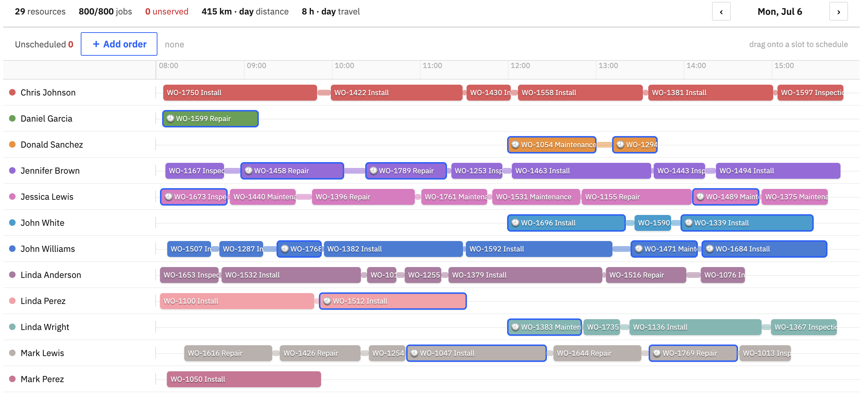Click Chris Johnson's red color dot

(12, 92)
